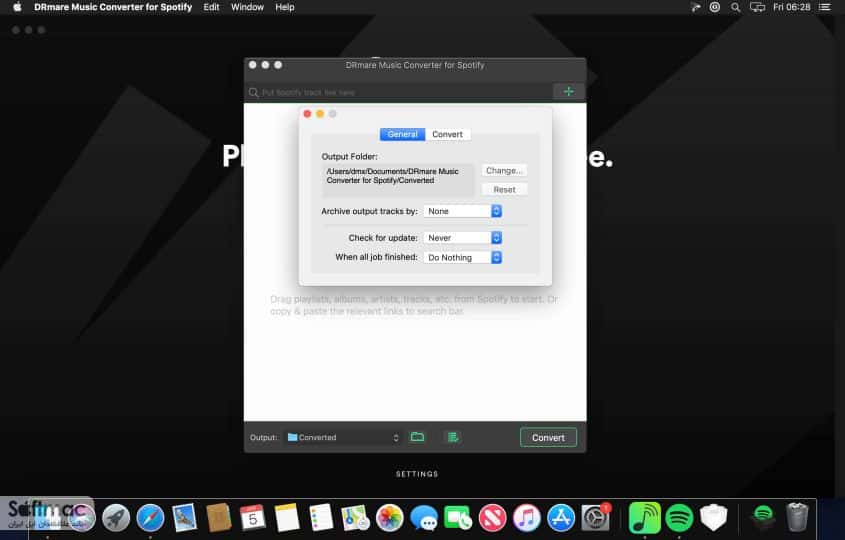845x540 pixels.
Task: Expand Check for update dropdown
Action: coord(463,238)
